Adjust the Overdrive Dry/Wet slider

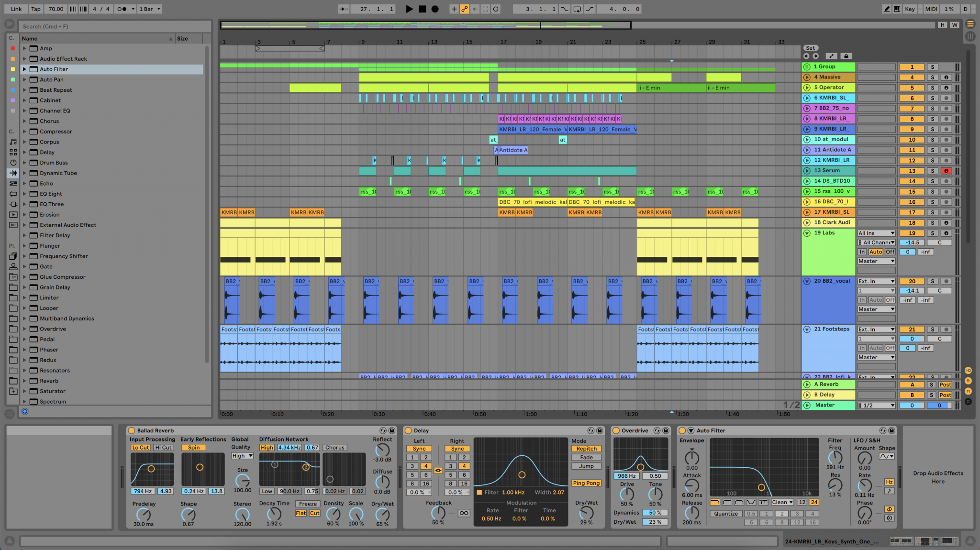click(x=655, y=522)
